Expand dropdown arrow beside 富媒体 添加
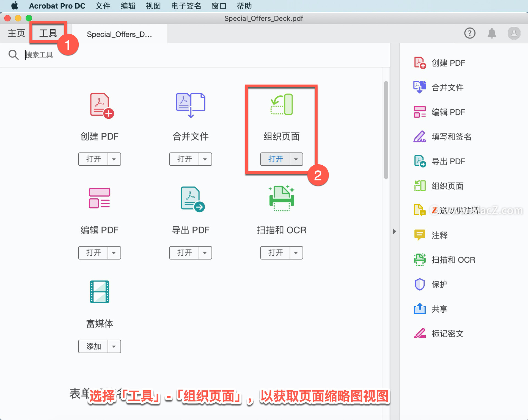Screen dimensions: 528x420 114,346
